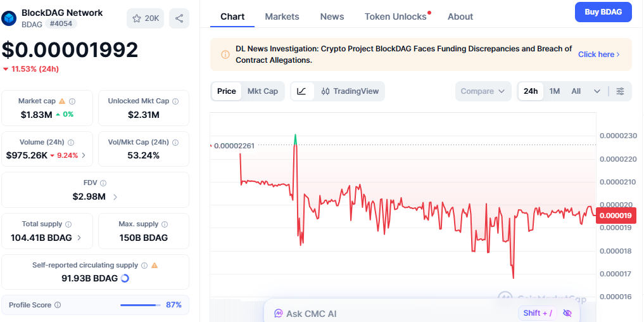
Task: Toggle the hide eye icon in AI bar
Action: point(567,313)
